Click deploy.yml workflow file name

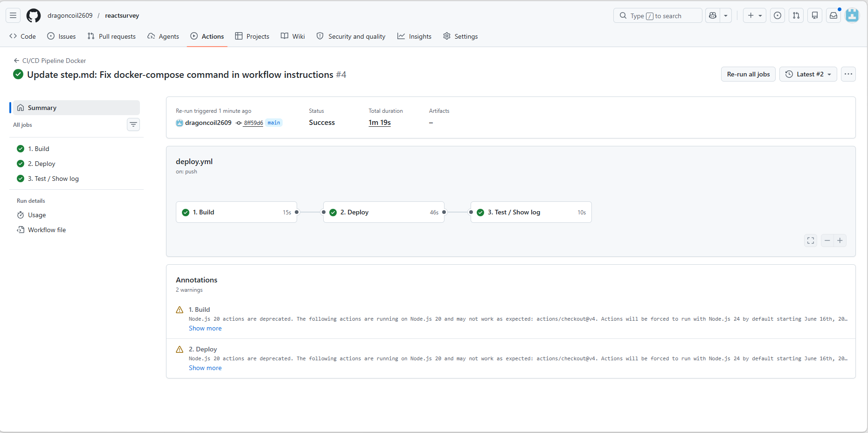194,161
